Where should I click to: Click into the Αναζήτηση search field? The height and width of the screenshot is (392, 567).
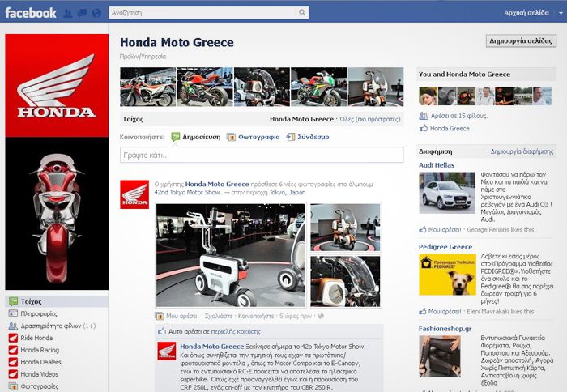[202, 13]
